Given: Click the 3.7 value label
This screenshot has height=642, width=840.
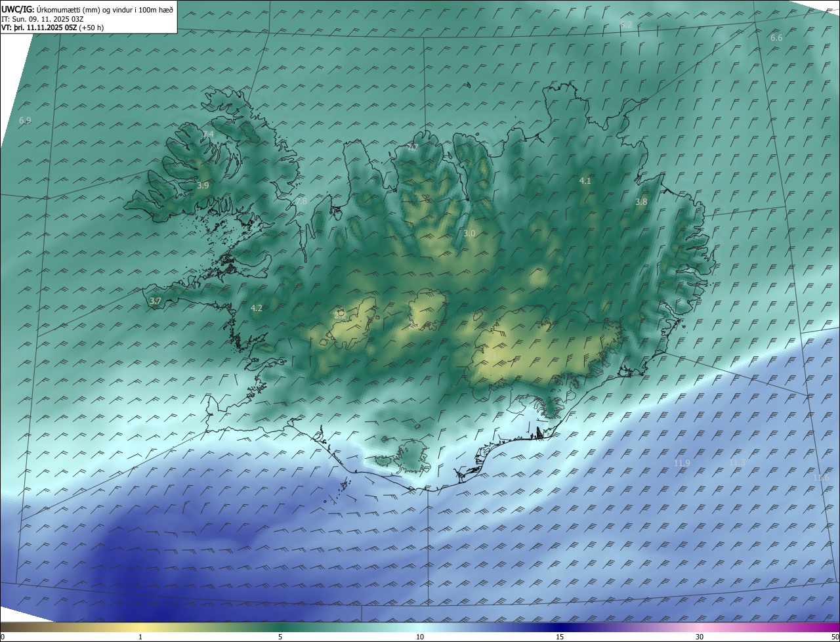Looking at the screenshot, I should (x=156, y=301).
